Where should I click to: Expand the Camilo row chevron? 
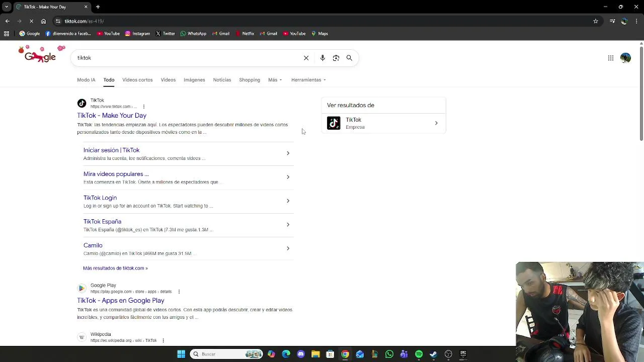point(288,248)
